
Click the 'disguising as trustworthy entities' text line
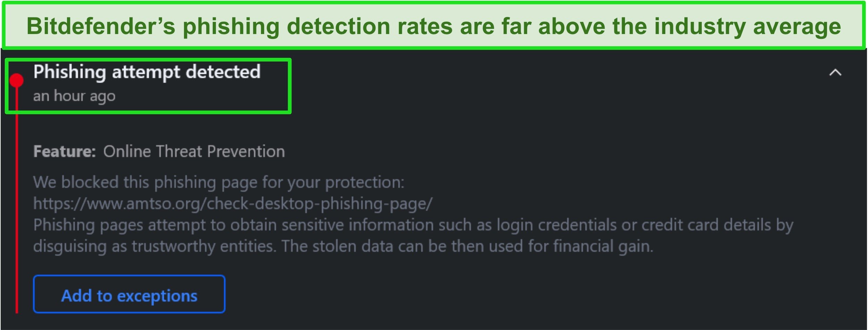343,247
